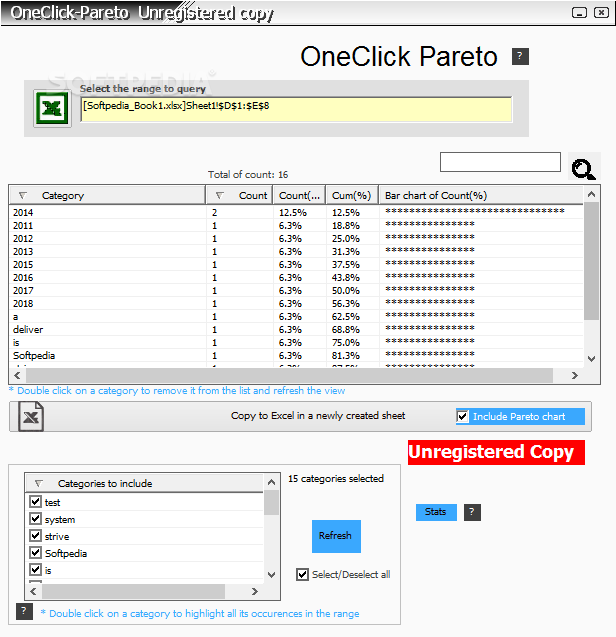Click the Unregistered Copy red banner
The image size is (616, 637).
(x=496, y=452)
